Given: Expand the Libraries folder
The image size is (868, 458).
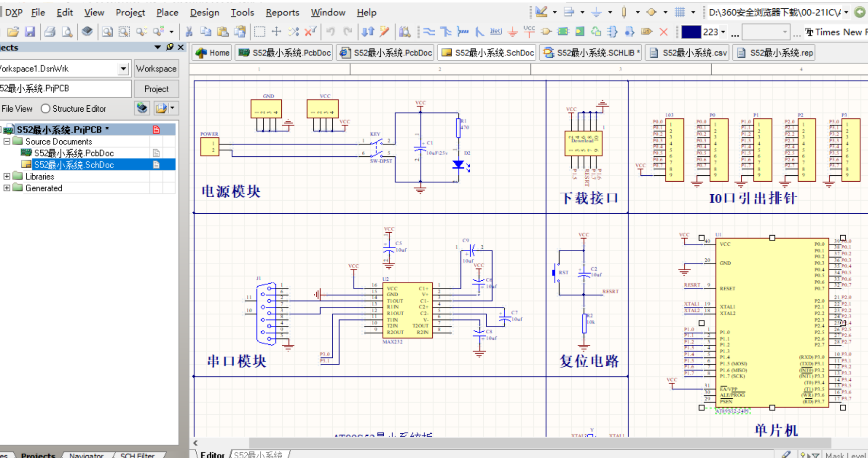Looking at the screenshot, I should [7, 176].
